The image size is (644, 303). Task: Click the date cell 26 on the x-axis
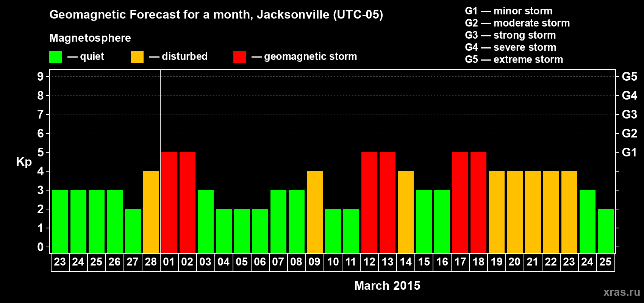pyautogui.click(x=114, y=262)
